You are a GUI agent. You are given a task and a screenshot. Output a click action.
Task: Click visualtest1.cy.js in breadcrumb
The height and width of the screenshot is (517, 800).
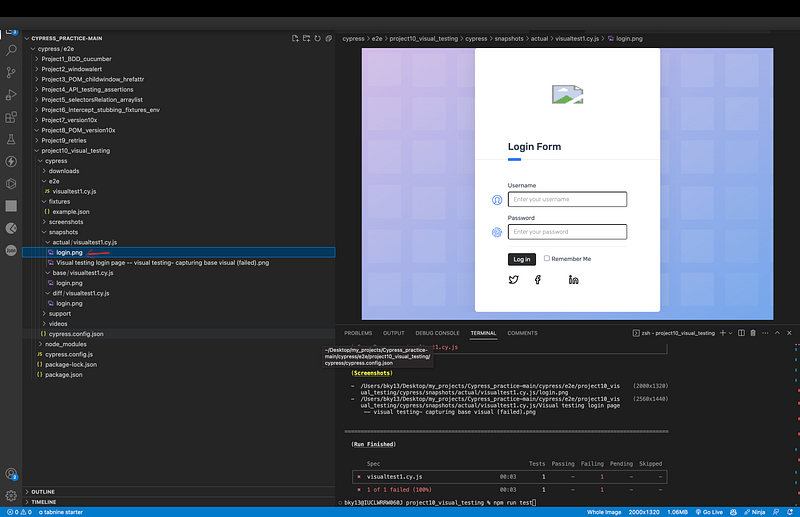[x=577, y=38]
